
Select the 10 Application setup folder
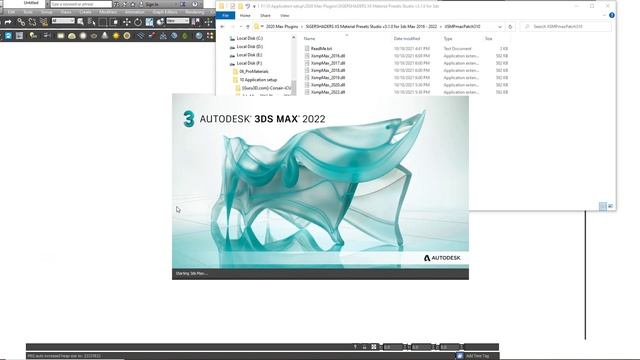[258, 80]
